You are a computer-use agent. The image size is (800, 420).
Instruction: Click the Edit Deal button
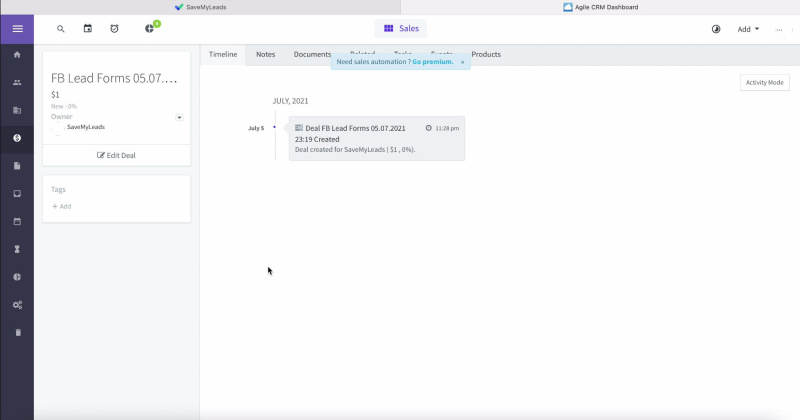click(116, 155)
